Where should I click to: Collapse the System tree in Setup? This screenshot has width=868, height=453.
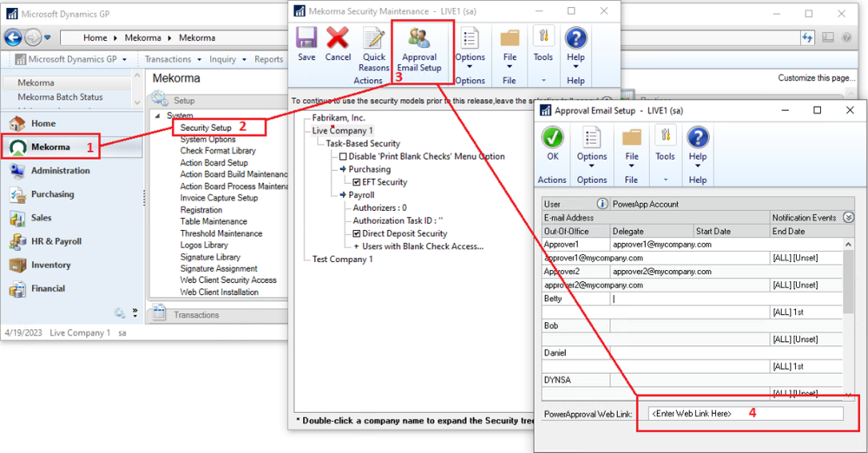pos(158,115)
